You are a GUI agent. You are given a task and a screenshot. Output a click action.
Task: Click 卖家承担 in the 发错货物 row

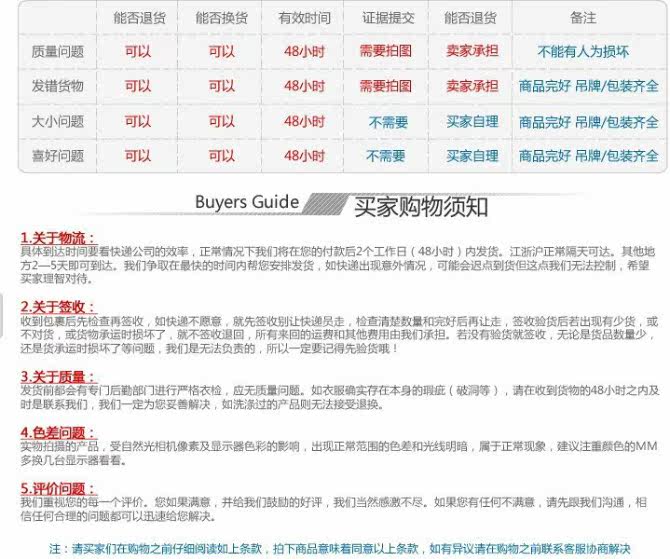tap(472, 86)
